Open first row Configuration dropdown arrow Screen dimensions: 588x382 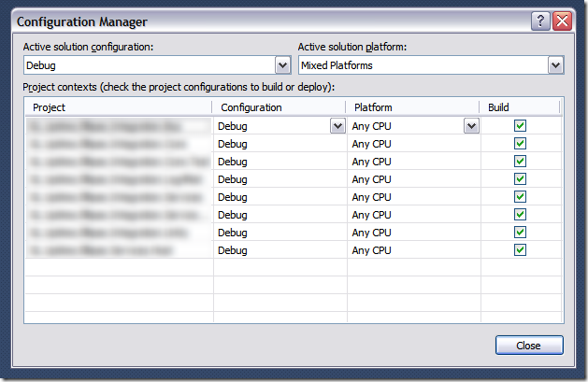pyautogui.click(x=337, y=126)
